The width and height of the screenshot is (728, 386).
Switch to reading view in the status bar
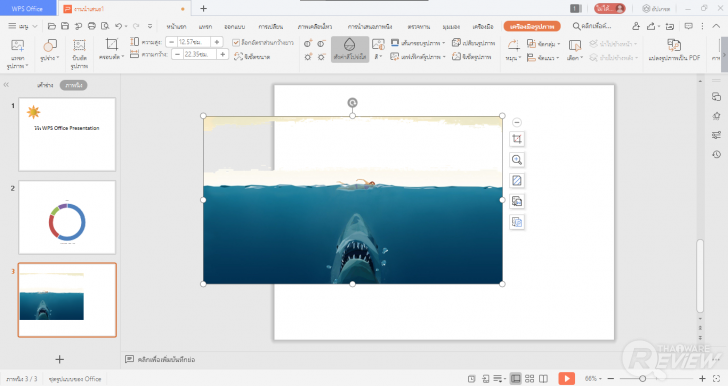(543, 379)
